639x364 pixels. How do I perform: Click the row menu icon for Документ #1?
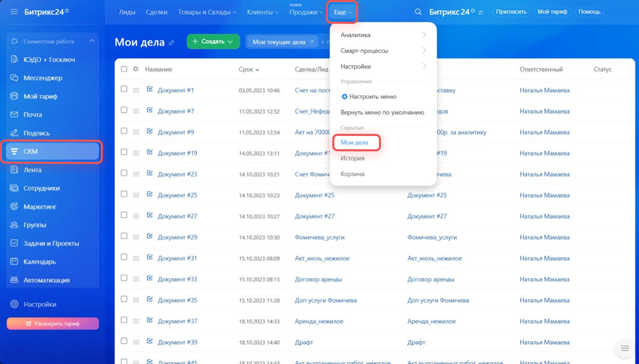pyautogui.click(x=136, y=90)
